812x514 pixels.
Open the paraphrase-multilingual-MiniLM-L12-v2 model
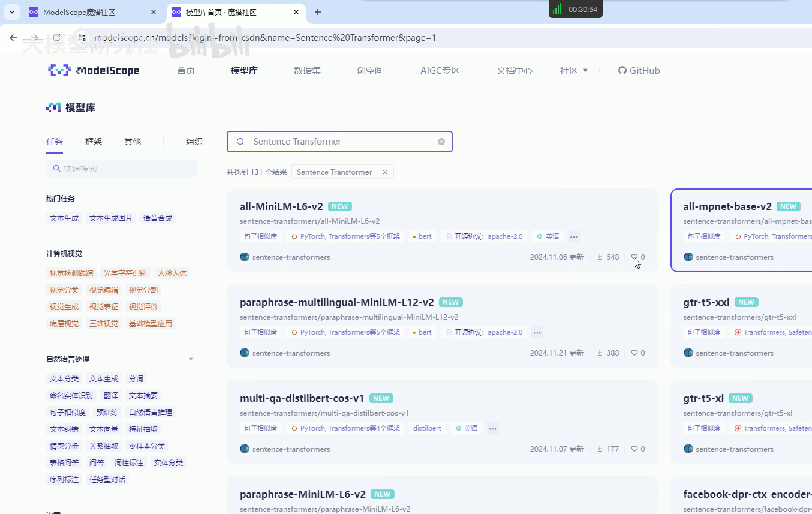click(x=336, y=302)
